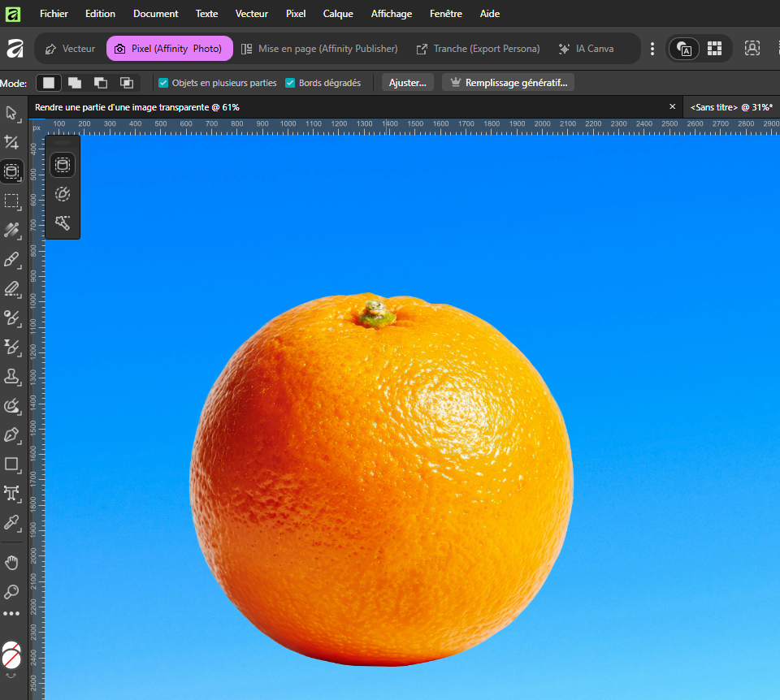780x700 pixels.
Task: Pick the Artistic Text tool
Action: (11, 493)
